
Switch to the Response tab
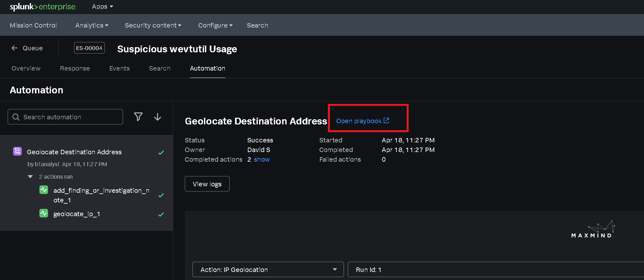[75, 68]
